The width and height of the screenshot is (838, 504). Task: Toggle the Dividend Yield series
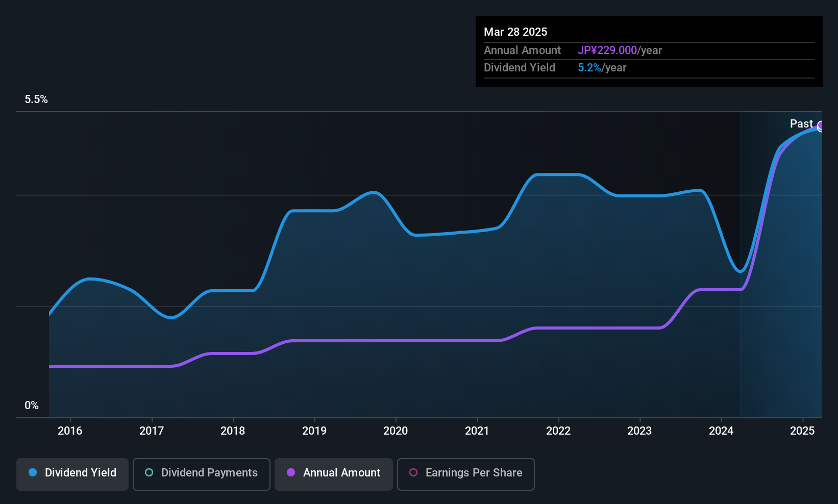click(72, 474)
